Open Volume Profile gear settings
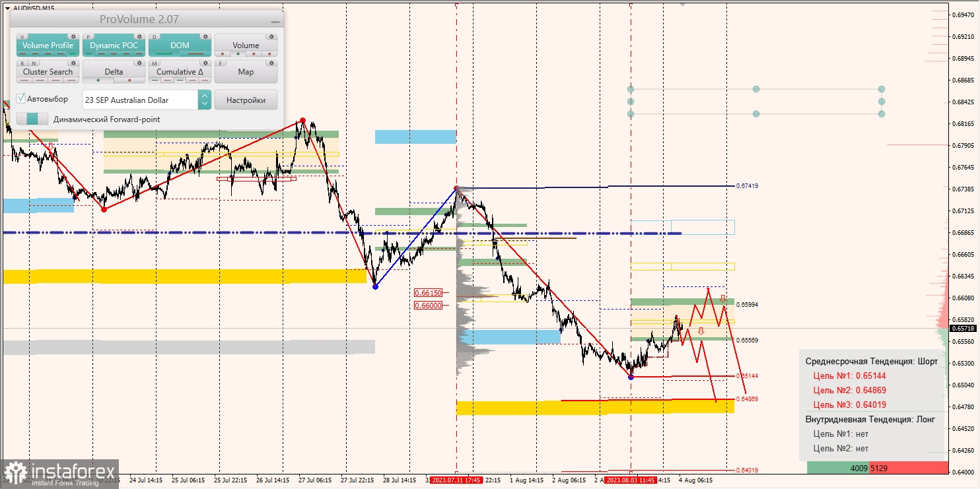The height and width of the screenshot is (489, 980). 73,37
